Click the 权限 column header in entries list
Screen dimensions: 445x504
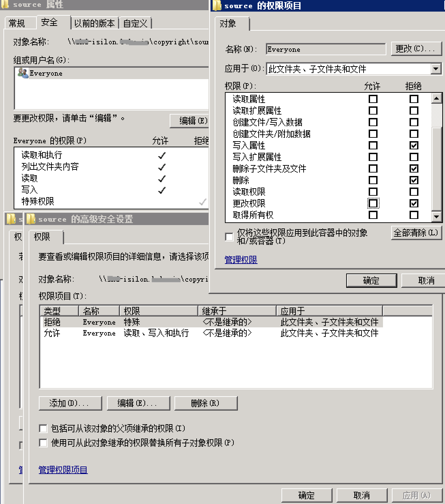pos(159,311)
